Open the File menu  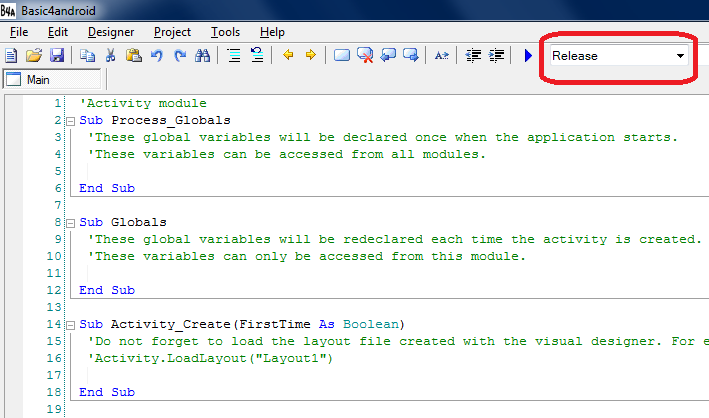[x=19, y=32]
